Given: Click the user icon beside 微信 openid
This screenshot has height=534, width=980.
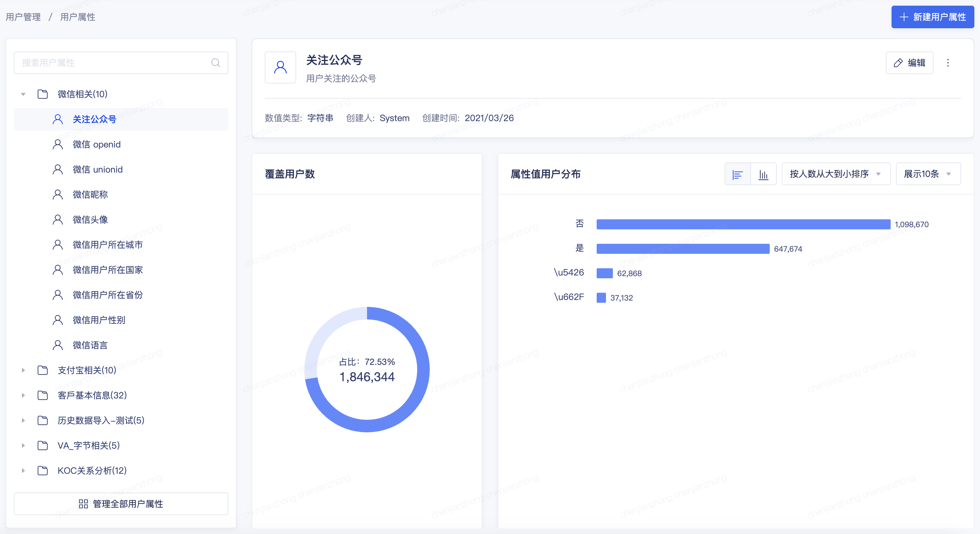Looking at the screenshot, I should 57,144.
